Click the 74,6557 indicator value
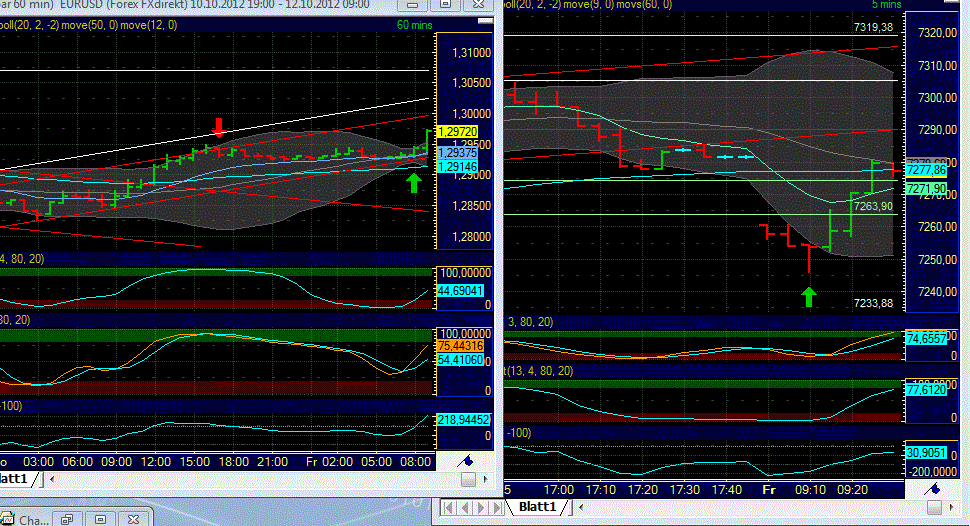This screenshot has height=526, width=970. tap(926, 338)
